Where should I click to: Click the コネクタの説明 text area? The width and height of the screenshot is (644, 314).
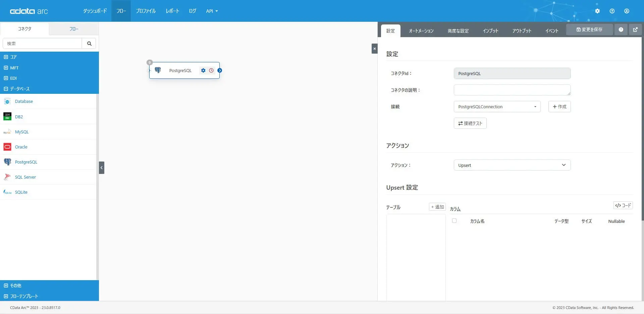(x=512, y=90)
